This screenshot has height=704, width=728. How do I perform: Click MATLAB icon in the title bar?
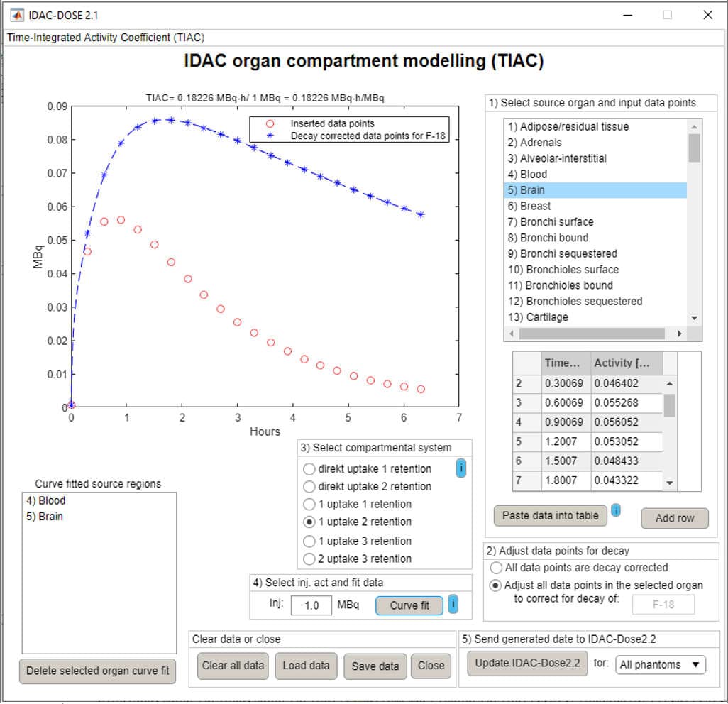tap(16, 14)
